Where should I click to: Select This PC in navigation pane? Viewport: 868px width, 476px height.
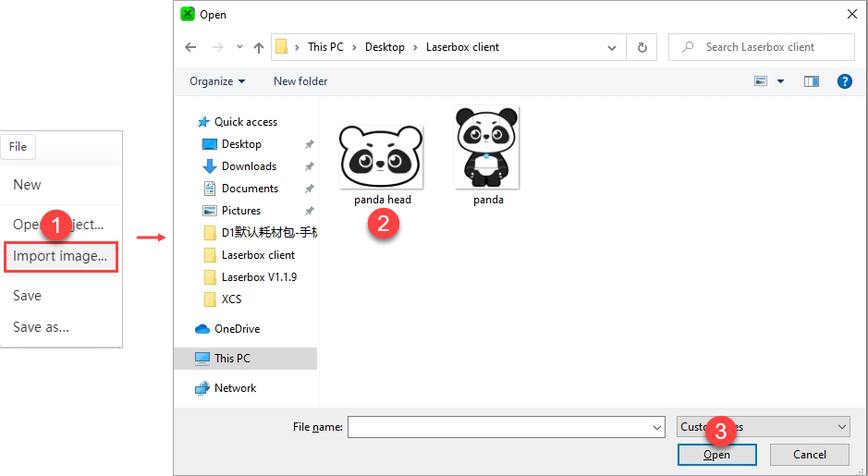[x=245, y=358]
